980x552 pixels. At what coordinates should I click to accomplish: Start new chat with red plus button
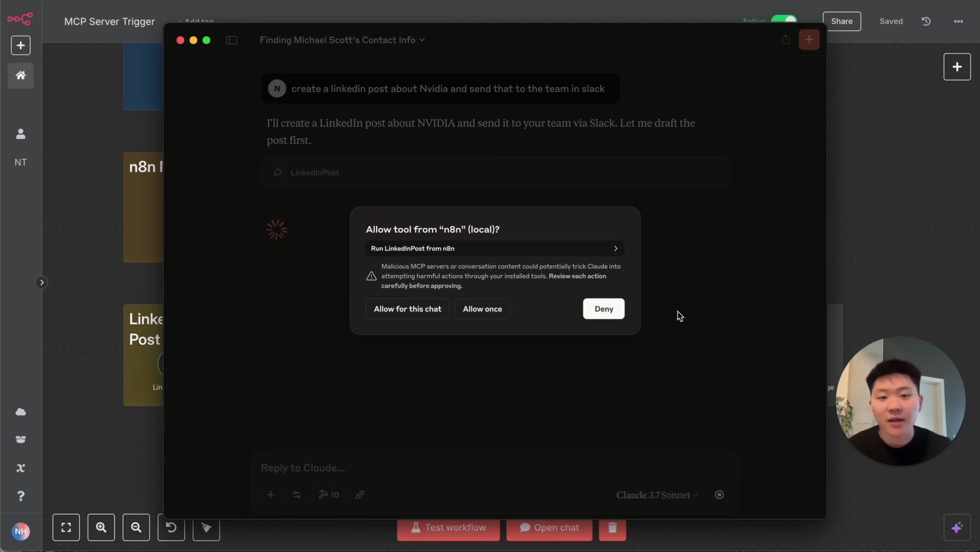click(809, 39)
